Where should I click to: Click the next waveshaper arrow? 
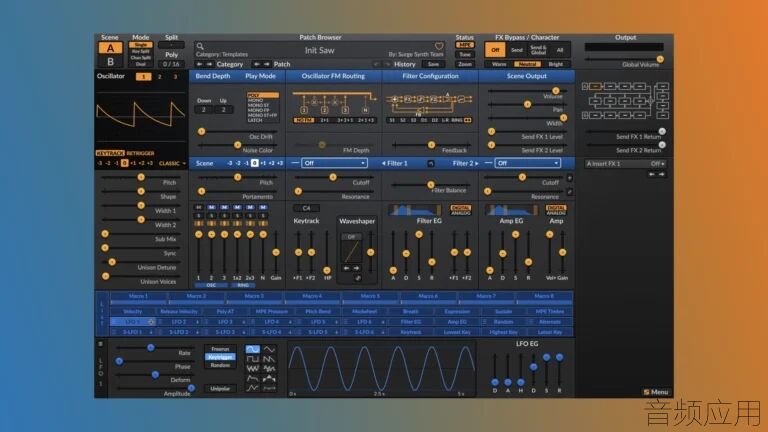[356, 268]
